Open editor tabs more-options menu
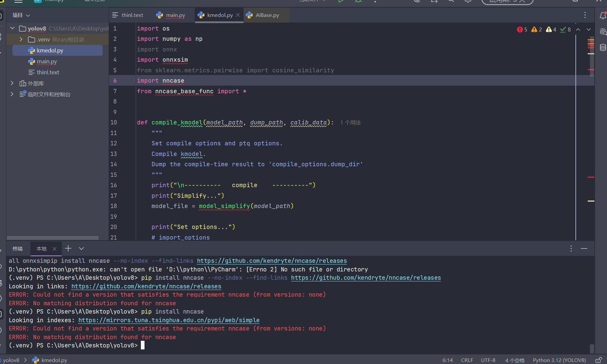Screen dimensions: 607x364 click(585, 15)
